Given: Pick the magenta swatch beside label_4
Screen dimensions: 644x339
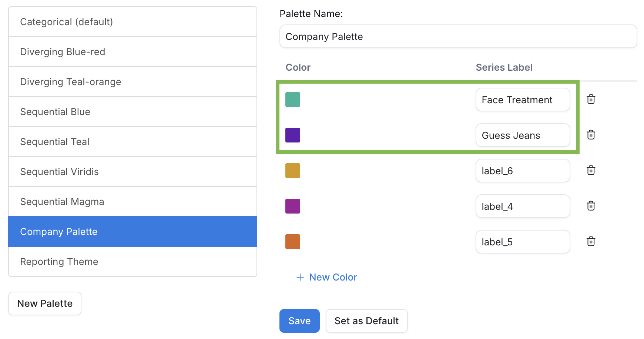Looking at the screenshot, I should point(293,206).
